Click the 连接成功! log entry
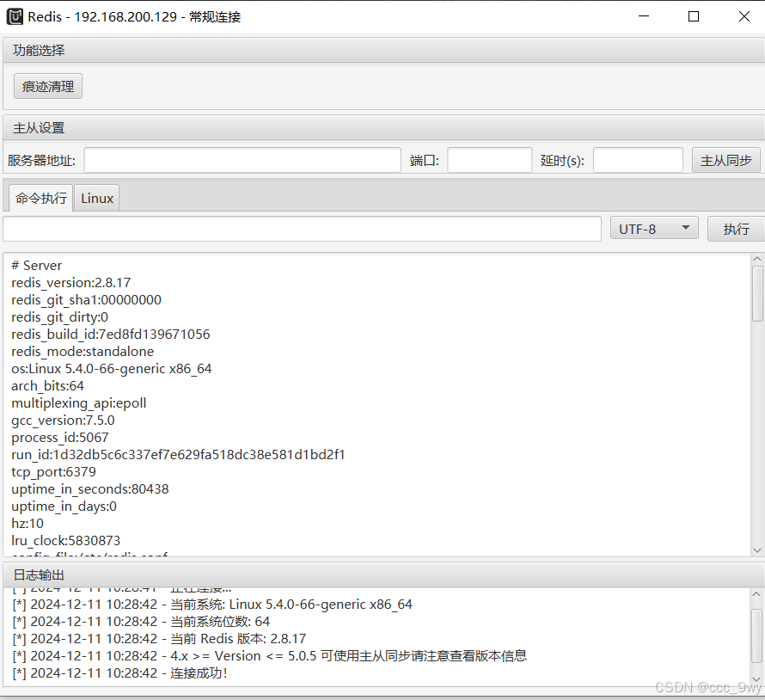The height and width of the screenshot is (700, 765). [120, 673]
